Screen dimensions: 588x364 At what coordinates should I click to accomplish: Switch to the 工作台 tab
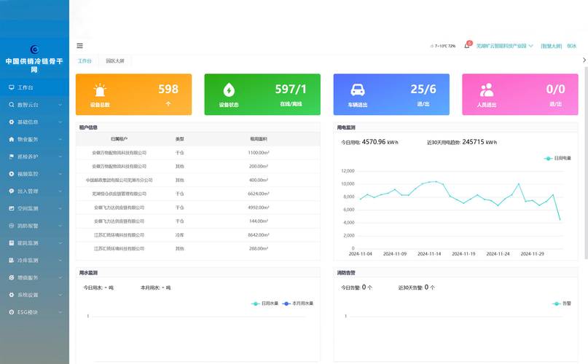pos(85,60)
